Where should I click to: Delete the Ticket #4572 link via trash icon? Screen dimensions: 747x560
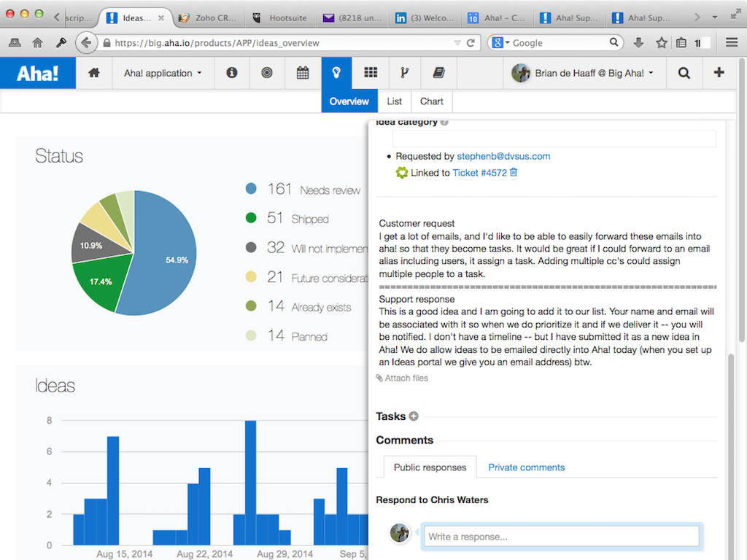click(514, 172)
